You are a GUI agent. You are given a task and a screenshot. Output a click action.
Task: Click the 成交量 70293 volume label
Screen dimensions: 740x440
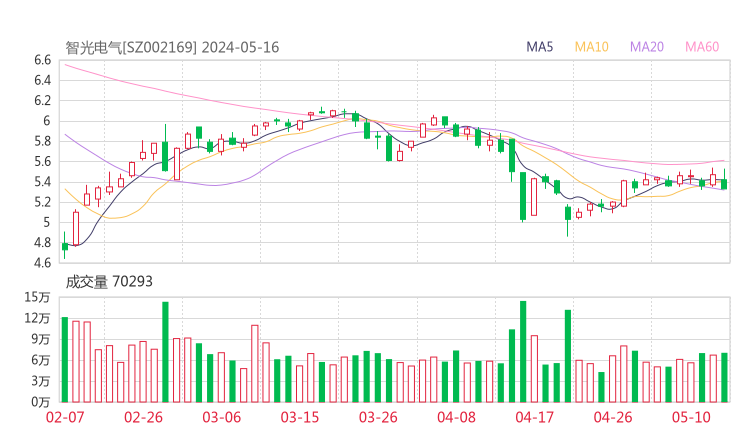point(109,282)
